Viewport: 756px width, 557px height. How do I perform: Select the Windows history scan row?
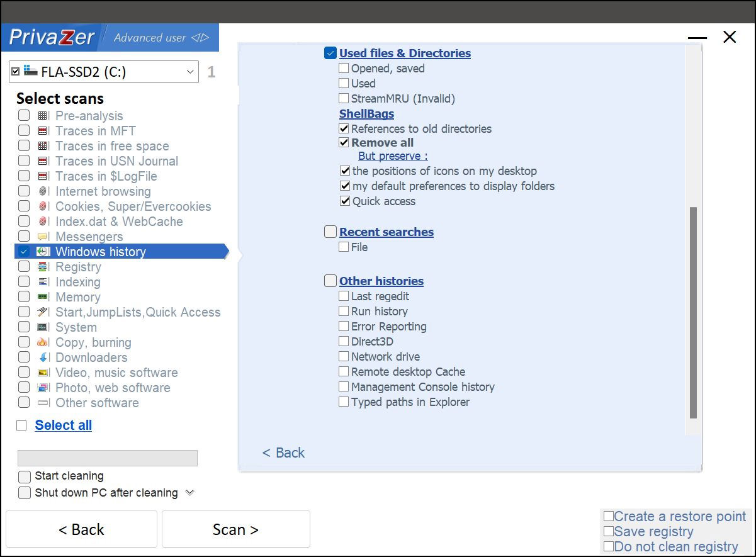(121, 252)
